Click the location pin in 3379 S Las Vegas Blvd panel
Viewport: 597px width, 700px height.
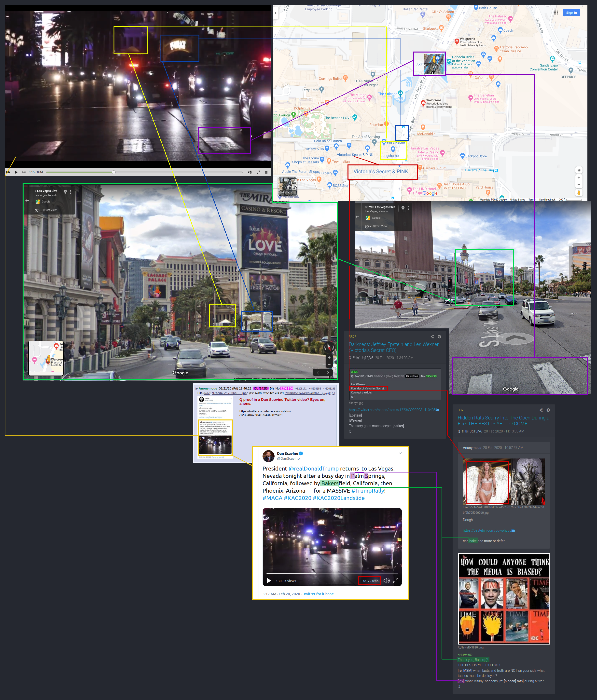(x=403, y=208)
